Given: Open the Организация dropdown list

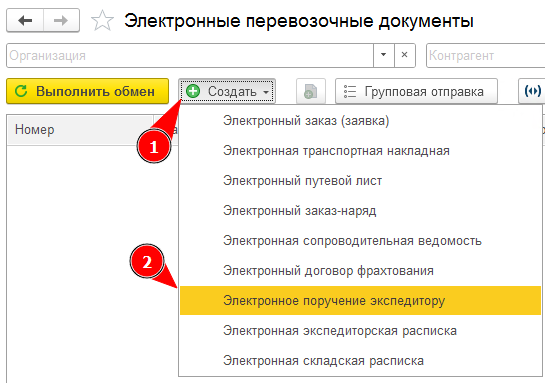Looking at the screenshot, I should coord(384,55).
